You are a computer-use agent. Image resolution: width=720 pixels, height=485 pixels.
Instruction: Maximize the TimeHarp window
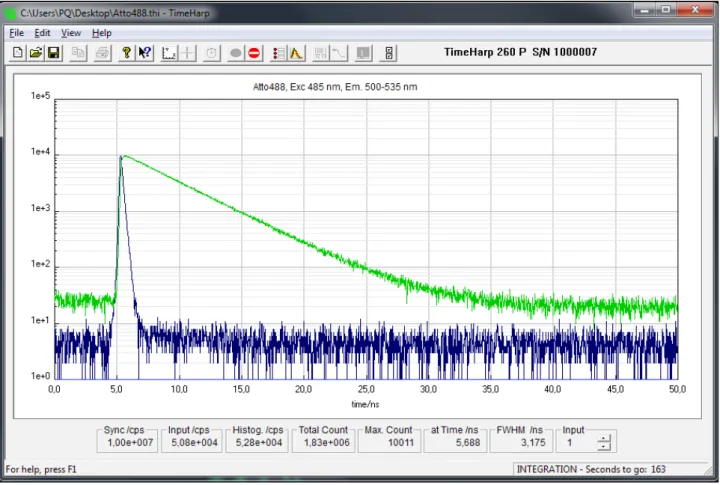click(x=666, y=10)
